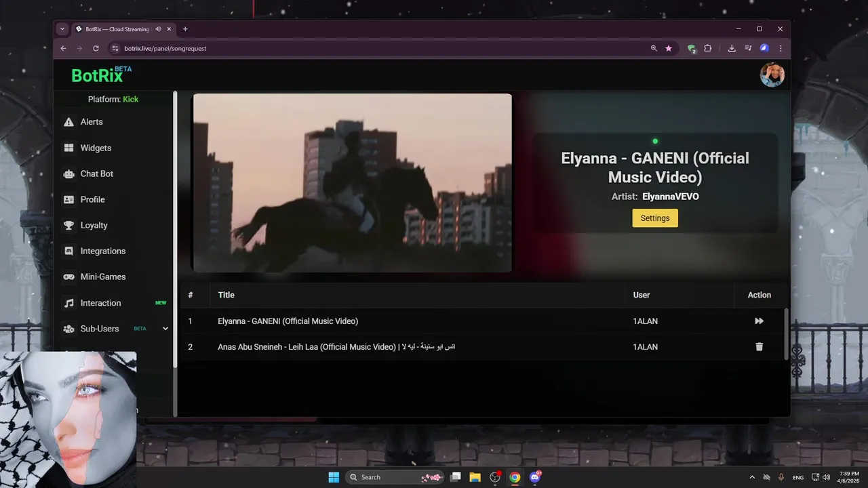The width and height of the screenshot is (868, 488).
Task: Click the microphone tray icon
Action: coord(782,477)
